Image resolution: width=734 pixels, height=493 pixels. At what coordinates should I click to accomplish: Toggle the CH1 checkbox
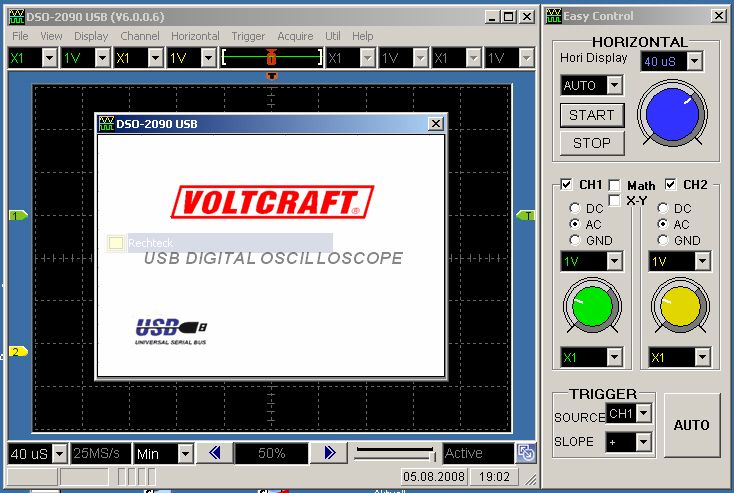click(566, 184)
